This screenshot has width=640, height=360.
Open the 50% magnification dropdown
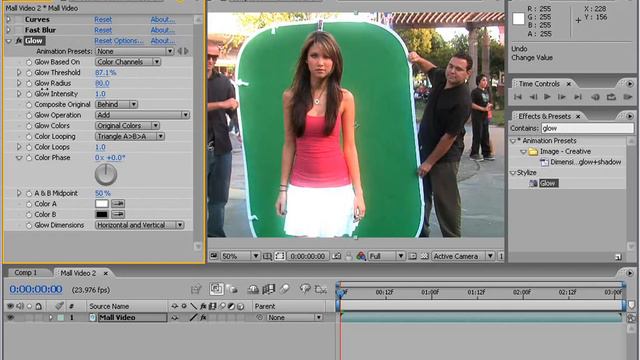[240, 256]
